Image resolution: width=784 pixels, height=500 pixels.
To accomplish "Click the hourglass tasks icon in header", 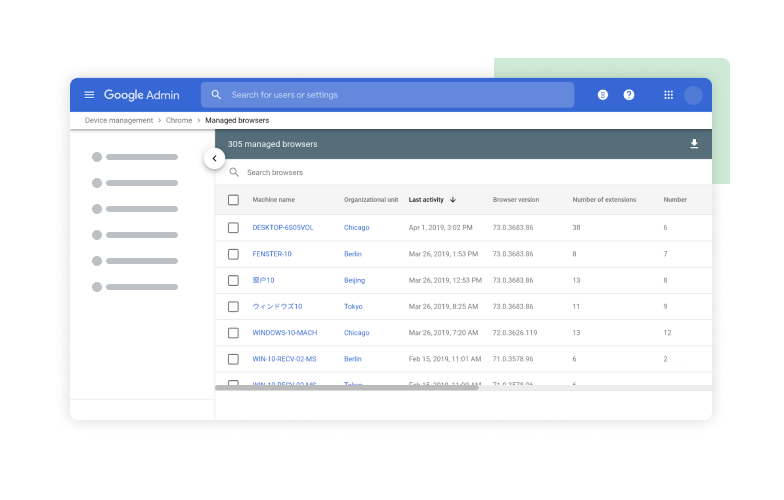I will click(x=602, y=94).
